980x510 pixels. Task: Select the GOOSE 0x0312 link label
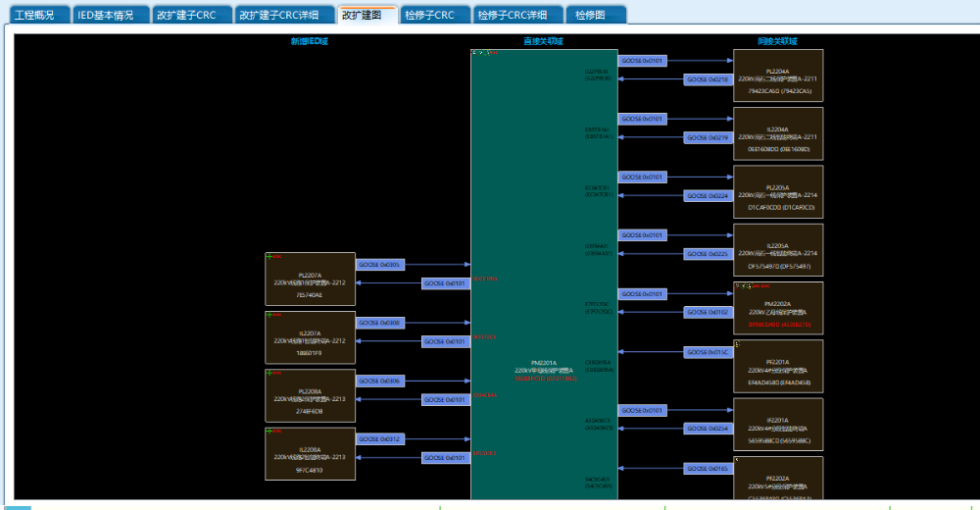point(379,439)
